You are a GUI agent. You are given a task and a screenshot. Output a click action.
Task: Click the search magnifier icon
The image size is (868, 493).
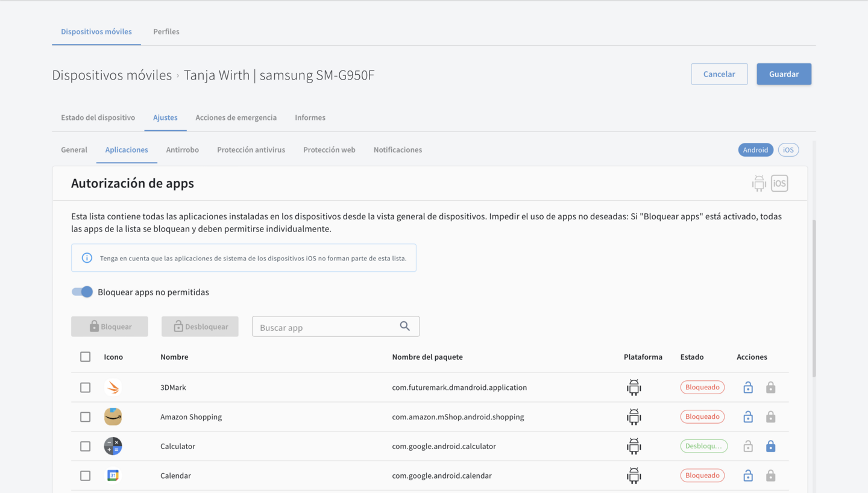tap(404, 326)
